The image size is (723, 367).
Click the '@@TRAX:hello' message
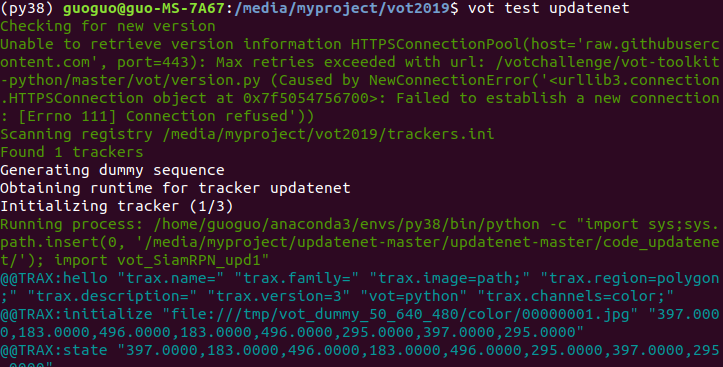(x=54, y=278)
